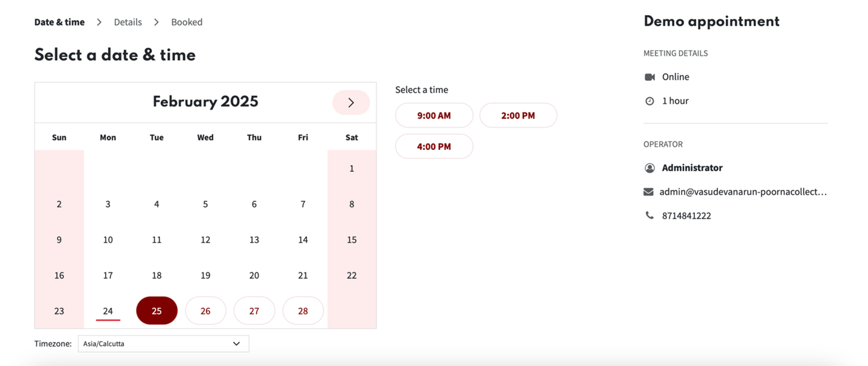Click today's underlined date 24
This screenshot has width=868, height=366.
pos(107,310)
